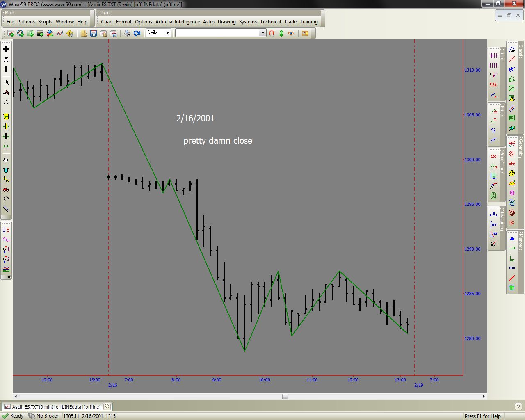Click the 'pretty damn close' annotation
525x420 pixels.
coord(218,141)
